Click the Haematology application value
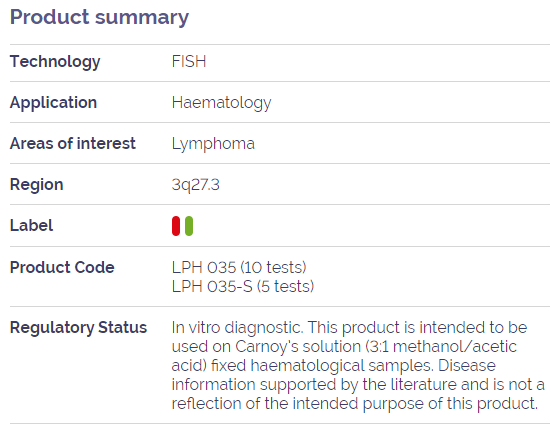The width and height of the screenshot is (551, 426). (221, 103)
